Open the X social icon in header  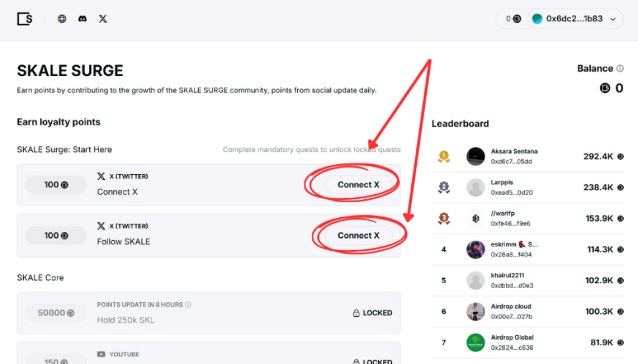(103, 19)
